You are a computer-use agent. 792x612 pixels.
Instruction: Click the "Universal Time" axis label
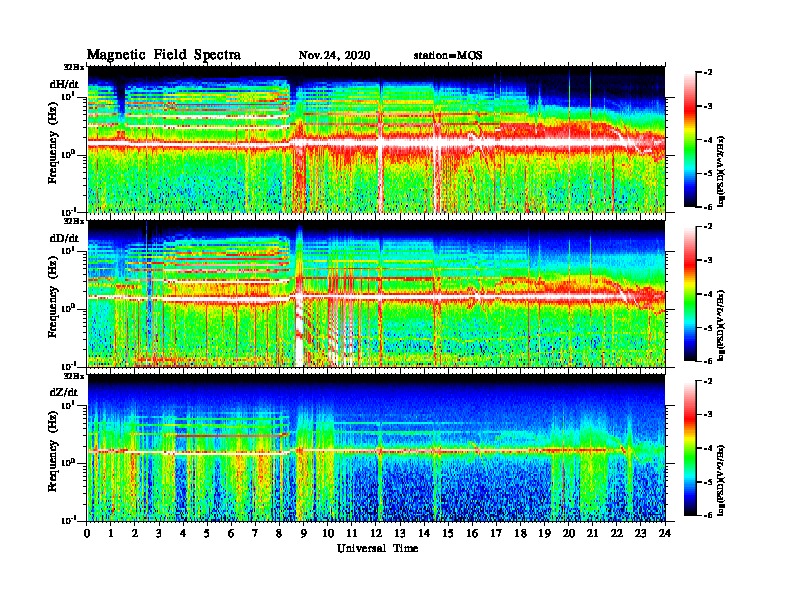[x=377, y=548]
